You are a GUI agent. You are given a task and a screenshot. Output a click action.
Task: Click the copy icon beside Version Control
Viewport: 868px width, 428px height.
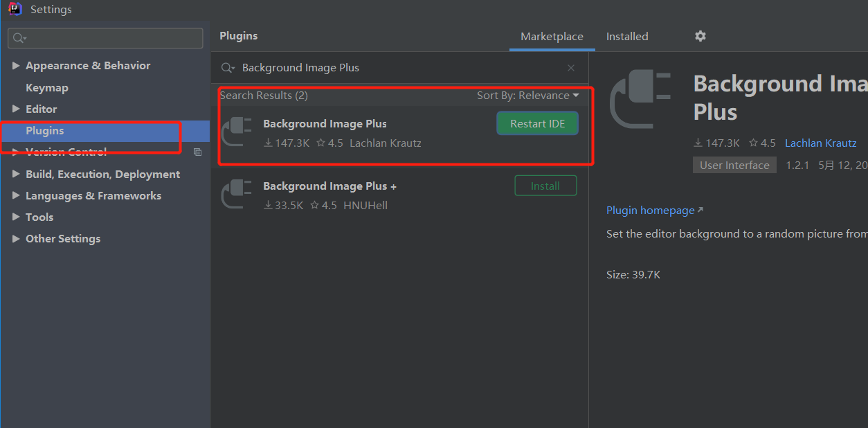197,152
